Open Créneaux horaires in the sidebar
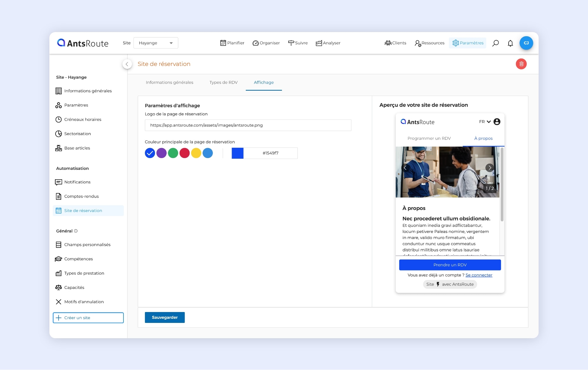 pos(83,120)
